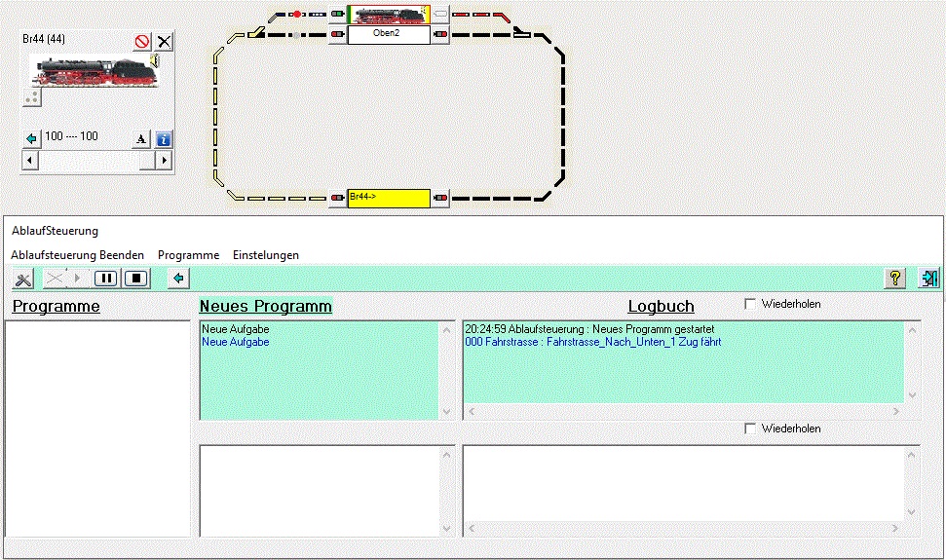Click lower log horizontal scroll left arrow
Image resolution: width=946 pixels, height=560 pixels.
click(x=472, y=528)
